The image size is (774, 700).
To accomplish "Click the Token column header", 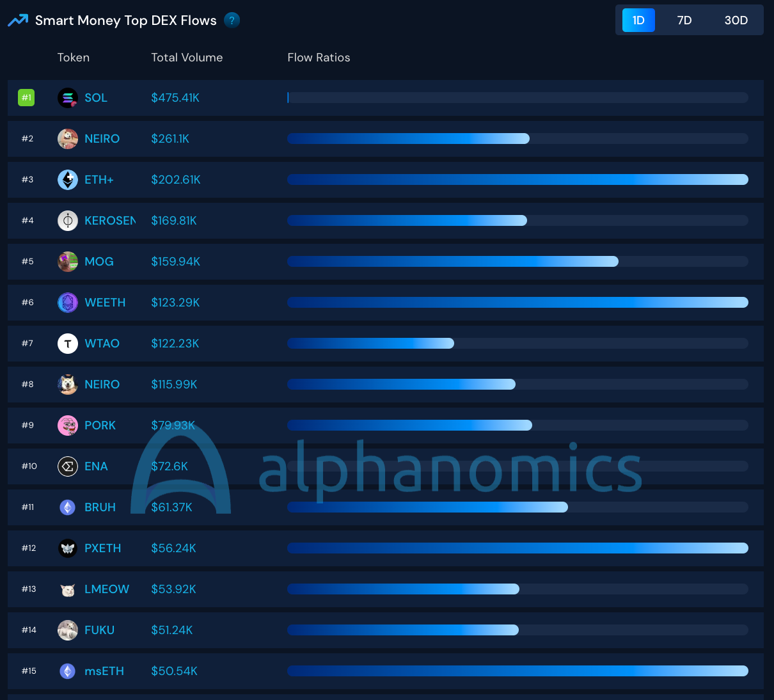I will point(74,58).
